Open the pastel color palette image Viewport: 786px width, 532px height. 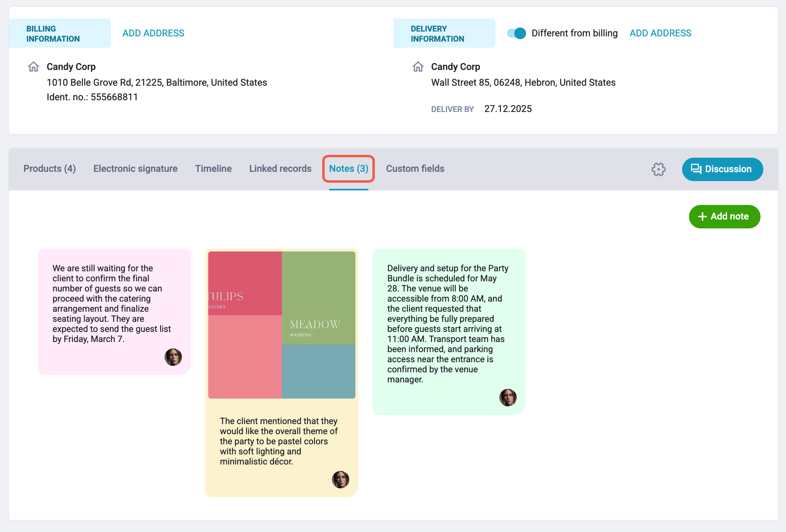[x=282, y=325]
